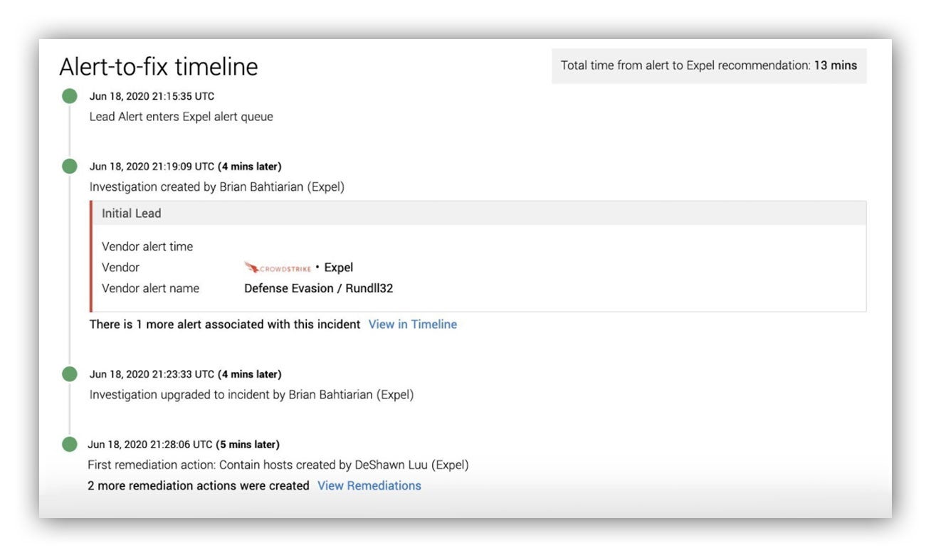Click 'Investigation created by Brian Bahtiarian (Expel)'

click(x=217, y=187)
